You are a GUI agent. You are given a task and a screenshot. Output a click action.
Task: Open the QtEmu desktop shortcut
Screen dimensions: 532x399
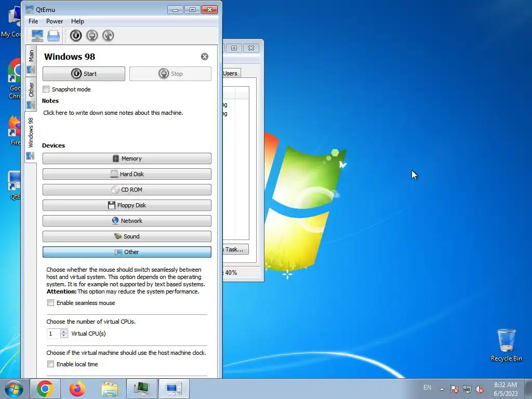click(14, 185)
